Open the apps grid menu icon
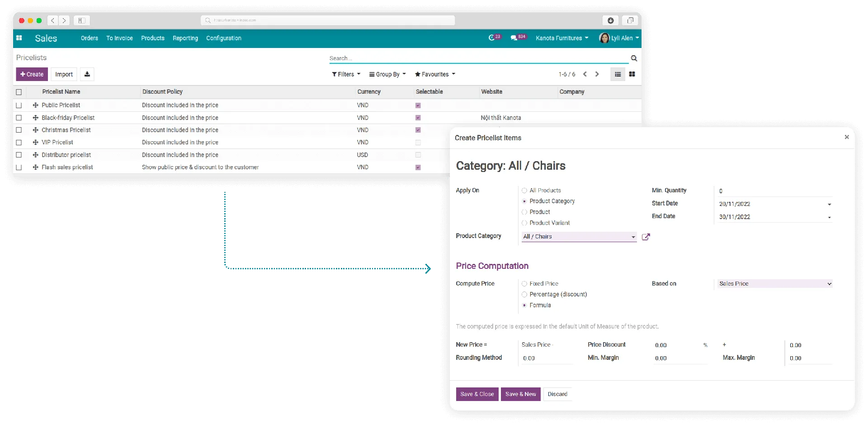Image resolution: width=868 pixels, height=425 pixels. pos(19,38)
